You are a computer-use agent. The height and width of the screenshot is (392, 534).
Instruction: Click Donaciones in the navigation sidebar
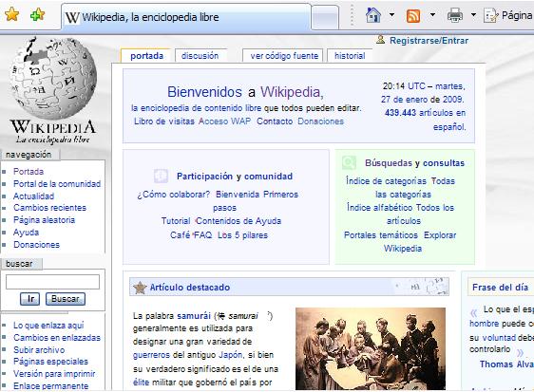click(x=36, y=244)
